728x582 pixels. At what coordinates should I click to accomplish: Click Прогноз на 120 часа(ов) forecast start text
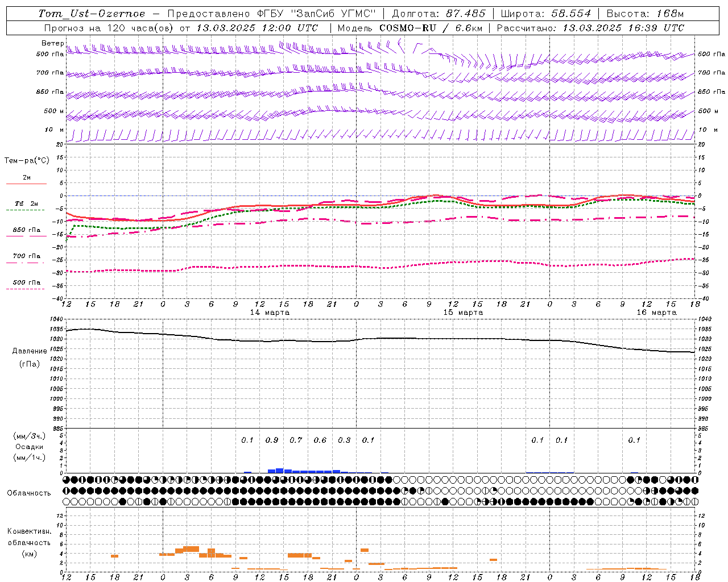[181, 28]
